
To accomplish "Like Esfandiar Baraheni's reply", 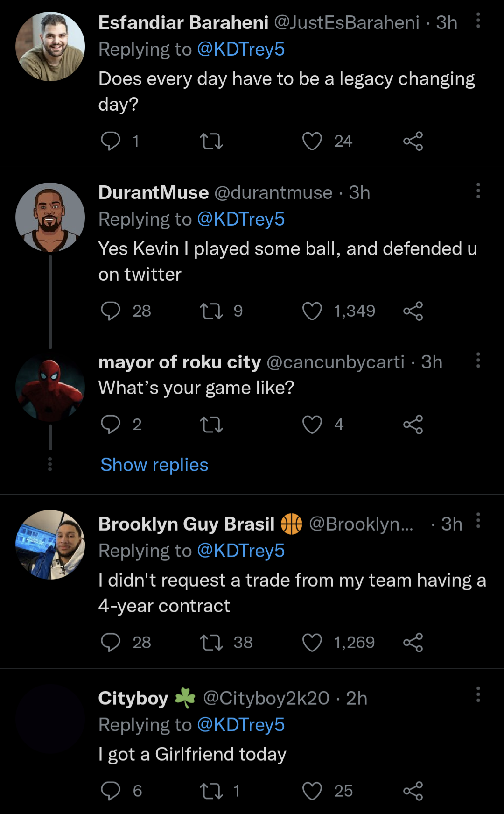I will tap(312, 141).
